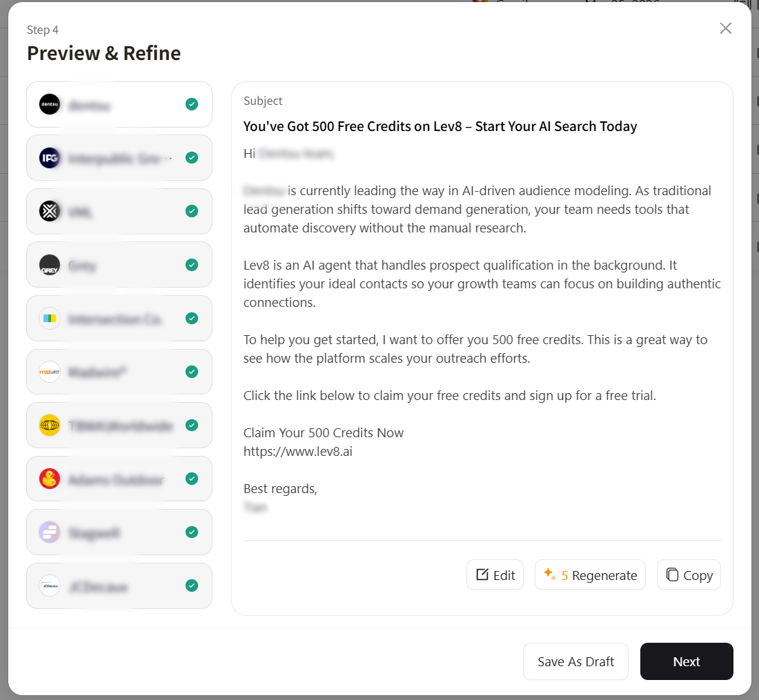The image size is (759, 700).
Task: Click the checkmark on the JCDecaux row
Action: coord(192,586)
